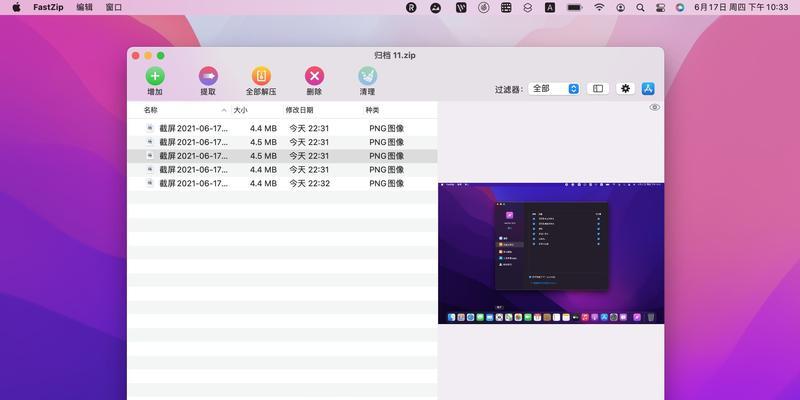Select the 4.5 MB file in the second row
The image size is (800, 400).
282,142
